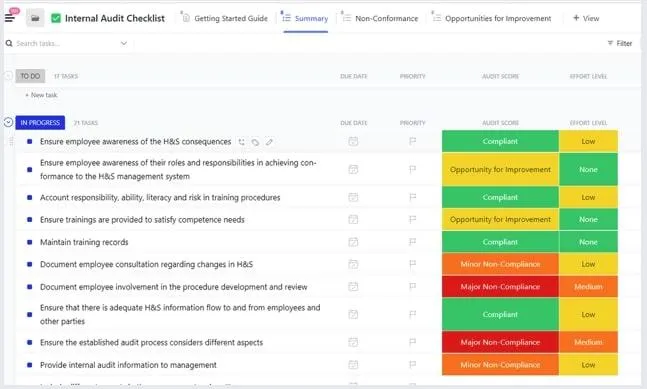Click the green Internal Audit Checklist checkmark icon

tap(56, 18)
